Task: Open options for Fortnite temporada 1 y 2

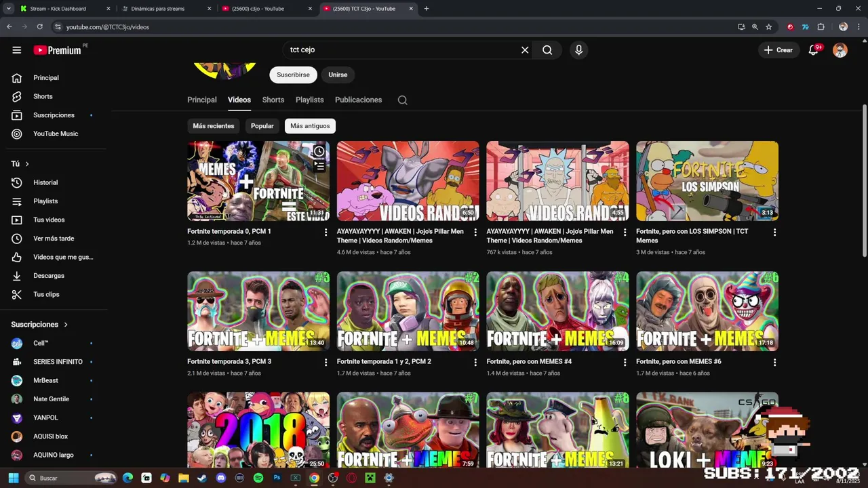Action: [475, 363]
